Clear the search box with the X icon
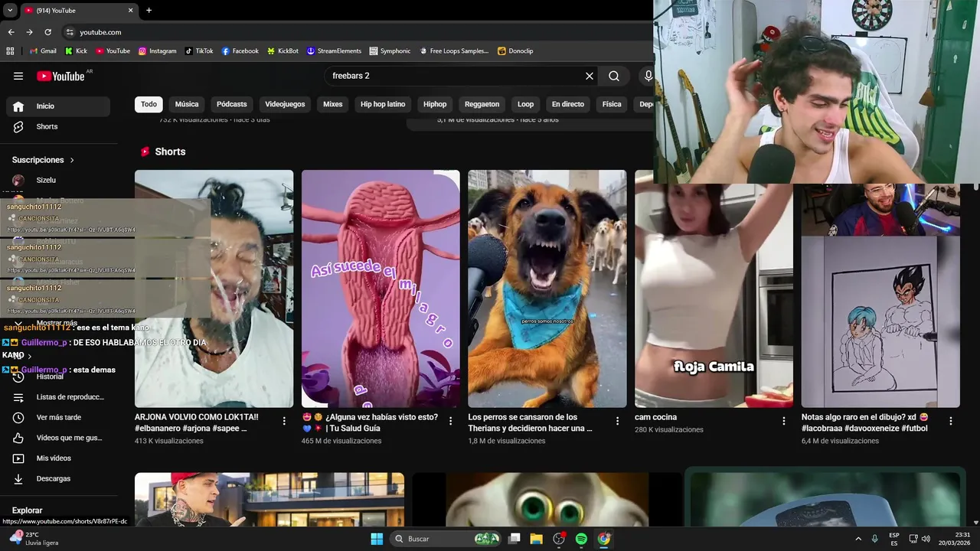This screenshot has width=980, height=551. pyautogui.click(x=590, y=76)
